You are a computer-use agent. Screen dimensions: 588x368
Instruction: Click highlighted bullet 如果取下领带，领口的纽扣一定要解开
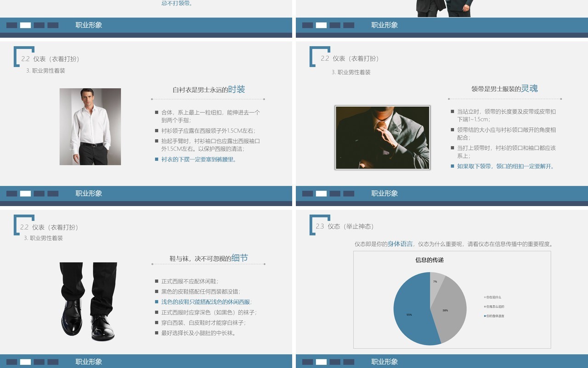(503, 167)
